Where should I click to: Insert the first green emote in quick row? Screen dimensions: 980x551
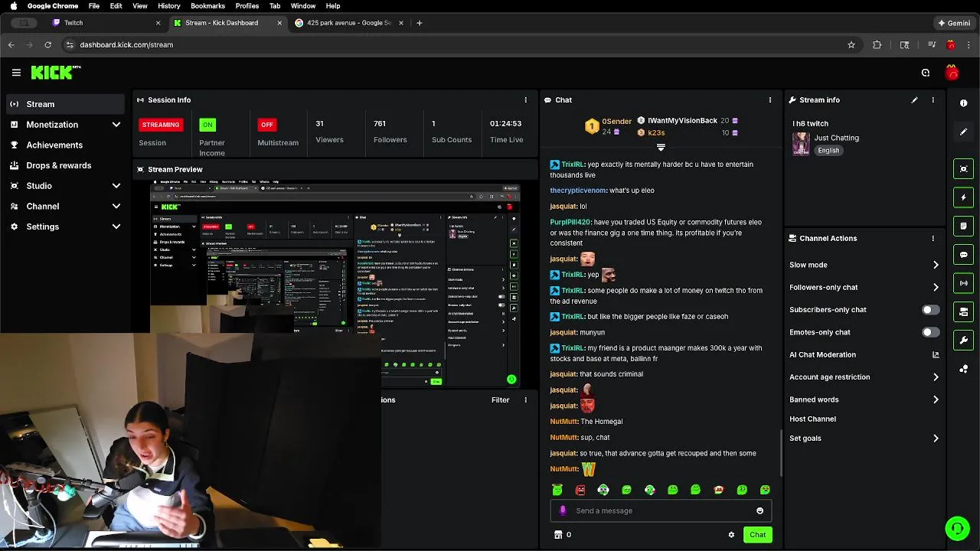557,490
